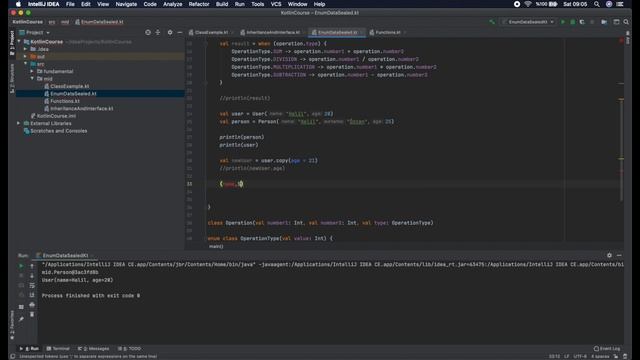Collapse the KotlinCourse root folder arrow
Viewport: 640px width, 360px height.
(x=19, y=42)
